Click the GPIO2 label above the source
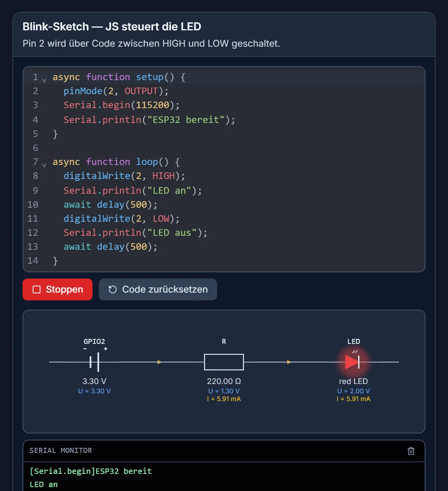448x491 pixels. [x=94, y=342]
